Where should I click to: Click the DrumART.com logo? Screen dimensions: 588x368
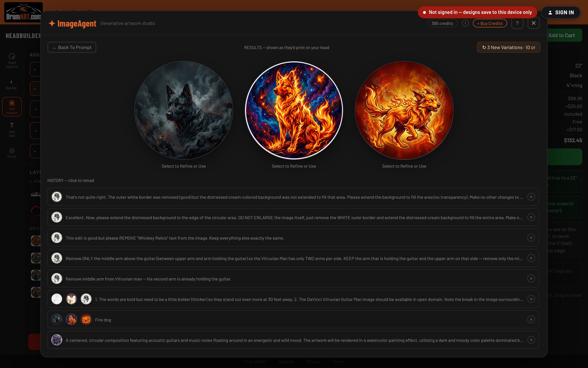point(23,12)
